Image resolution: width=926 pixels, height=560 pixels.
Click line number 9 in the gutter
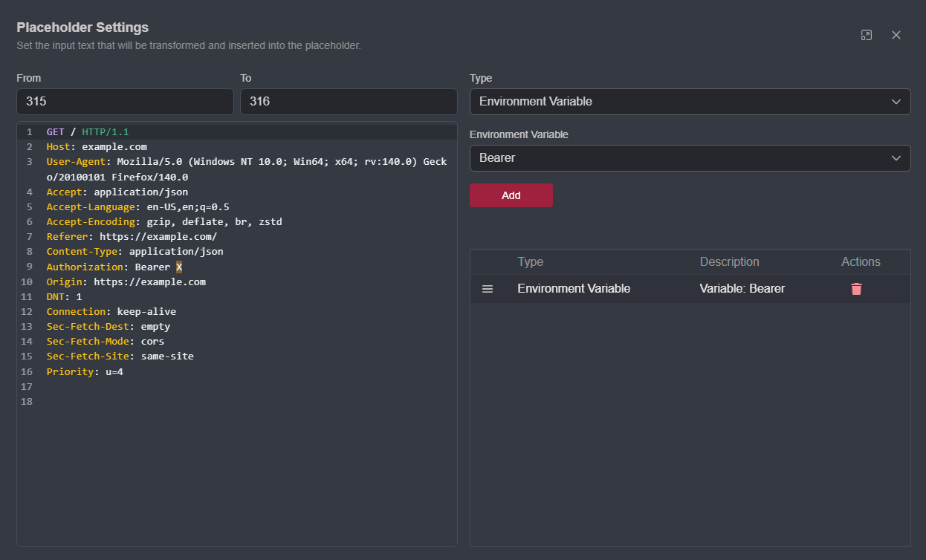29,267
